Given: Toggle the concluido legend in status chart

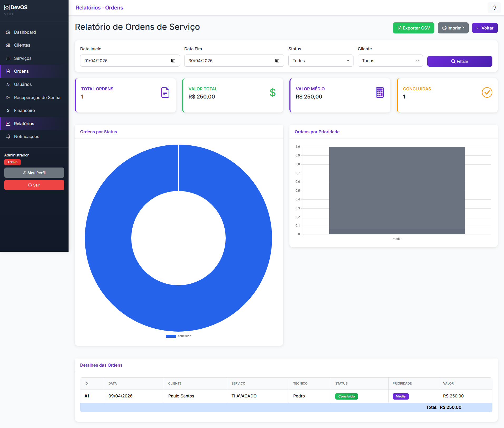Looking at the screenshot, I should pyautogui.click(x=179, y=336).
